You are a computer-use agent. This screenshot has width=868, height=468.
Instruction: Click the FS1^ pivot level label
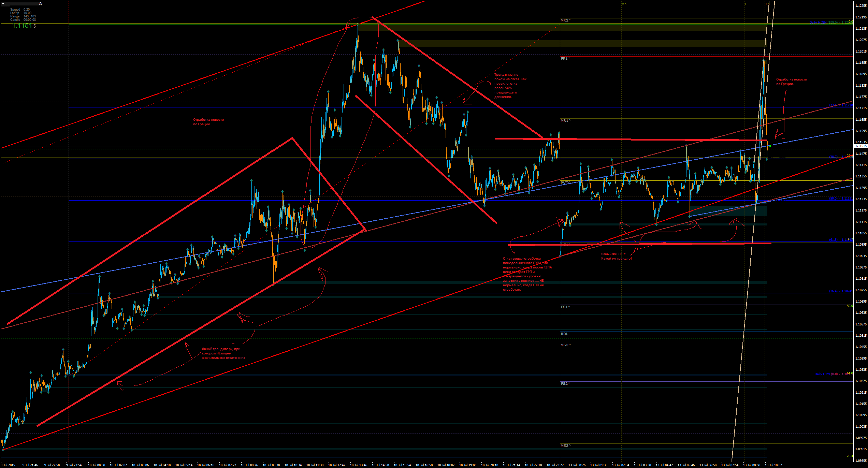coord(565,307)
